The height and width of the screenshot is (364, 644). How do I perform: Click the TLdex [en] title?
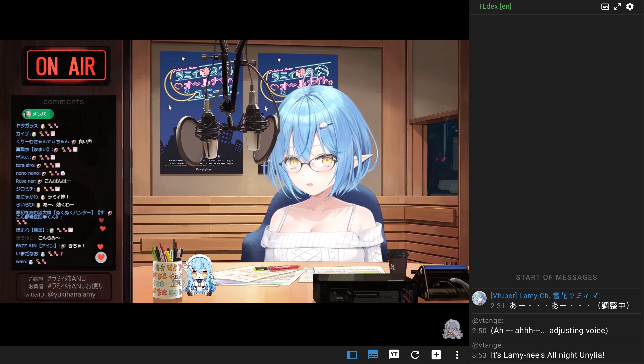pos(495,6)
